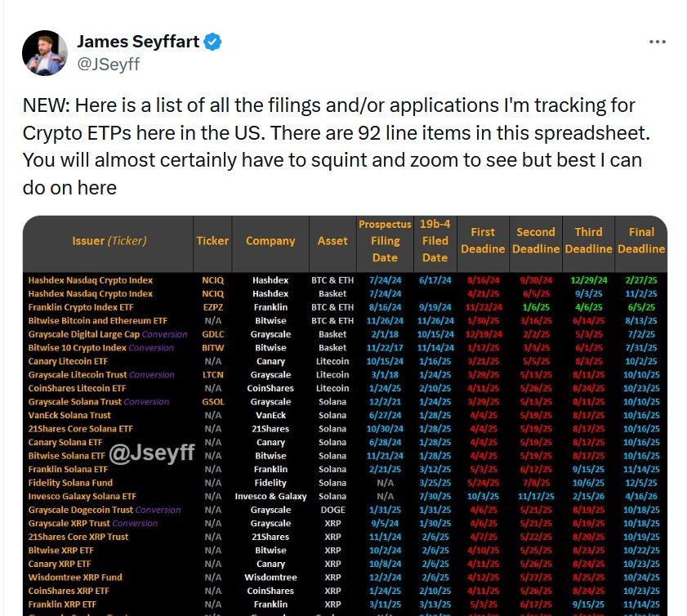
Task: Click the @JSeyff handle under the name
Action: point(108,64)
